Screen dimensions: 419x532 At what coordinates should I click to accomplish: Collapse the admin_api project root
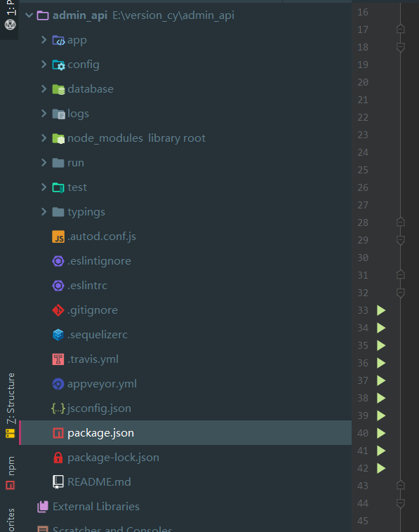point(29,15)
